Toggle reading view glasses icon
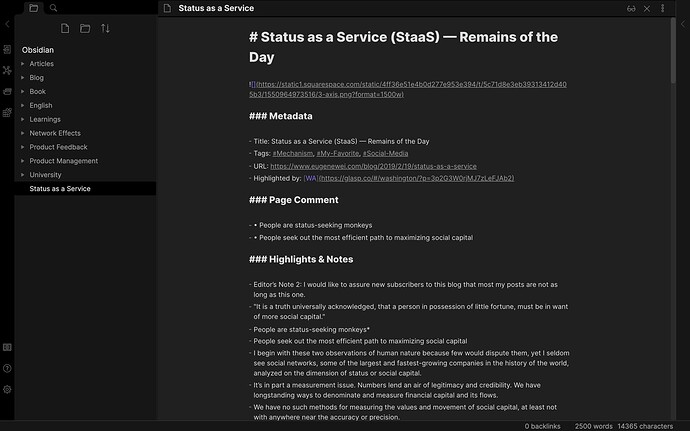Image resolution: width=690 pixels, height=431 pixels. point(631,8)
